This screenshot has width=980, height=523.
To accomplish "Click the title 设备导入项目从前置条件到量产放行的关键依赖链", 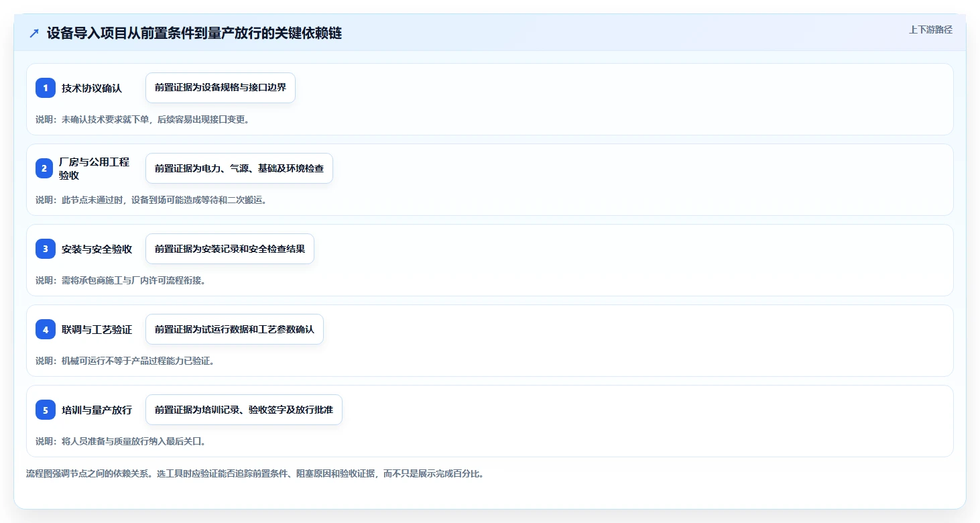I will [x=194, y=34].
